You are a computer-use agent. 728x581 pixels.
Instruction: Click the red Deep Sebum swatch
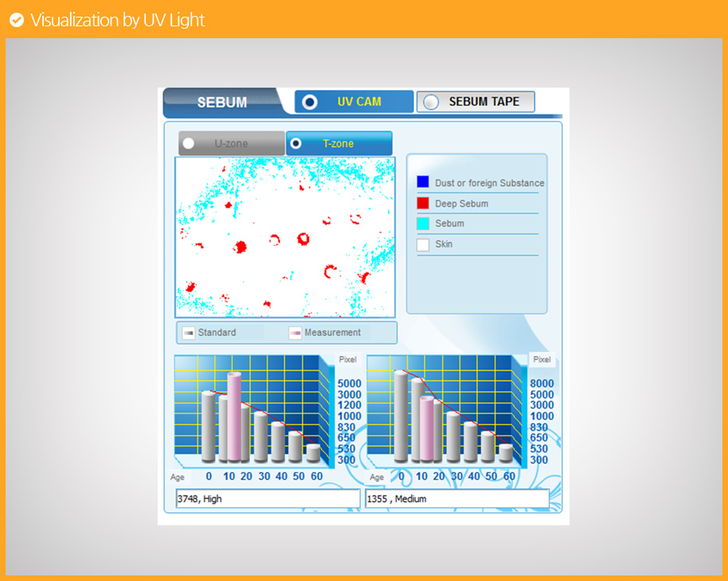[423, 203]
